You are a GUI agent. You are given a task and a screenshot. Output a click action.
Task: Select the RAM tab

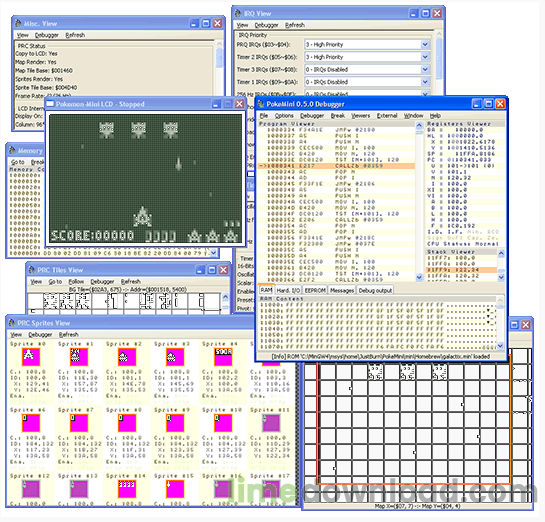point(266,290)
